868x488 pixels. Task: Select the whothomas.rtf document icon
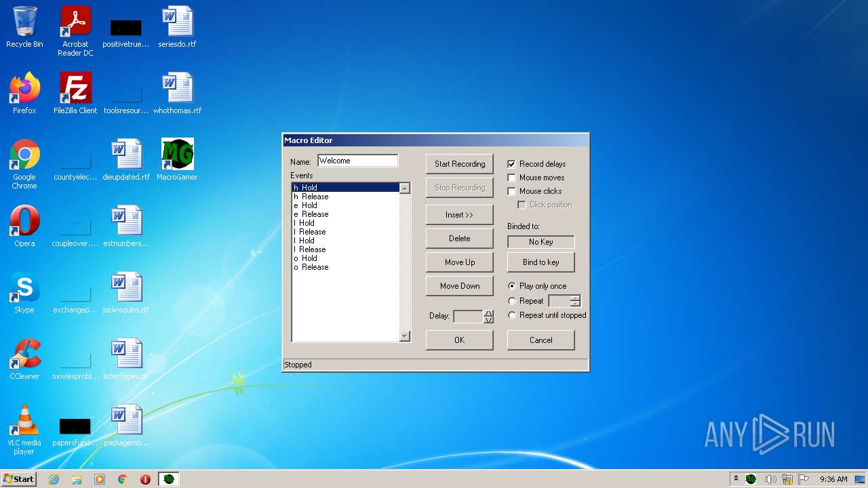[x=177, y=94]
